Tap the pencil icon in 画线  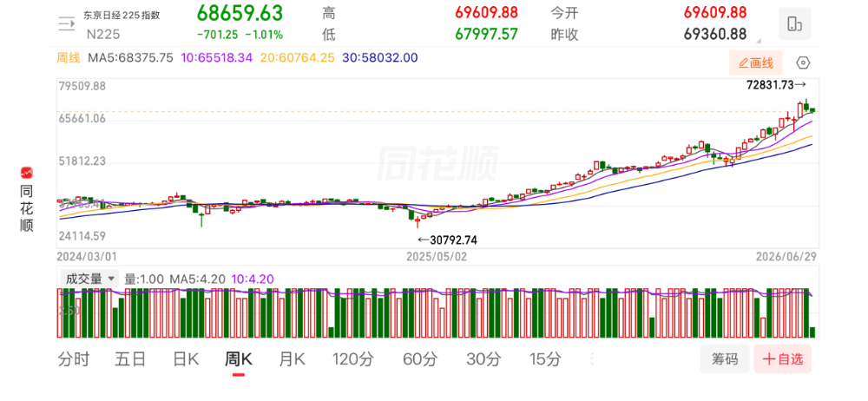pyautogui.click(x=743, y=63)
